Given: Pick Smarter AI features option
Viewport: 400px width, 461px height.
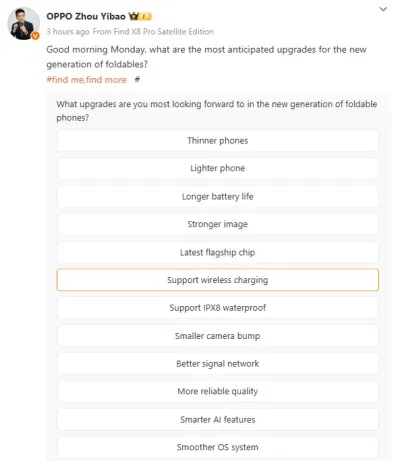Looking at the screenshot, I should 218,419.
